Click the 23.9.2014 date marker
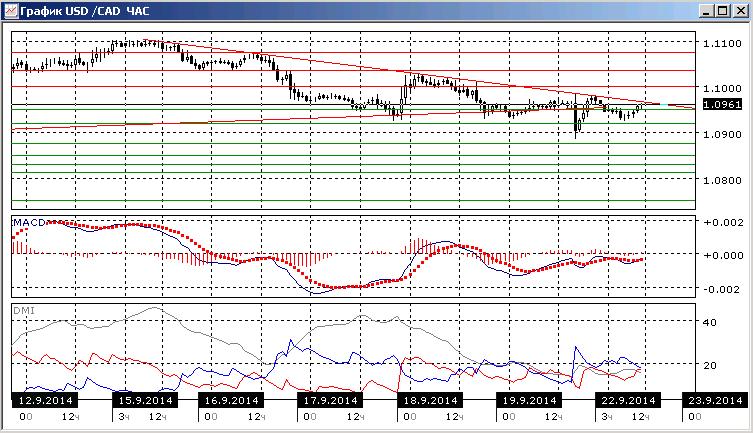This screenshot has height=433, width=753. click(716, 400)
